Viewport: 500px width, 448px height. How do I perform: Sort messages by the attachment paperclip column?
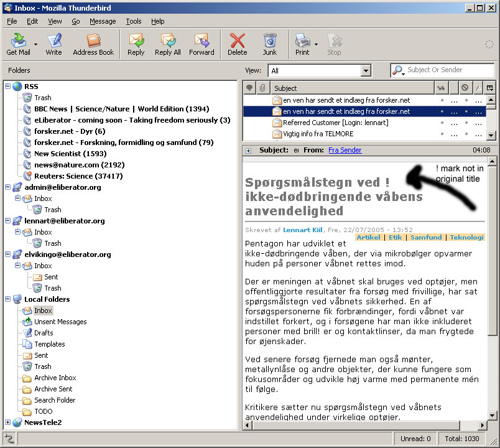[x=263, y=88]
